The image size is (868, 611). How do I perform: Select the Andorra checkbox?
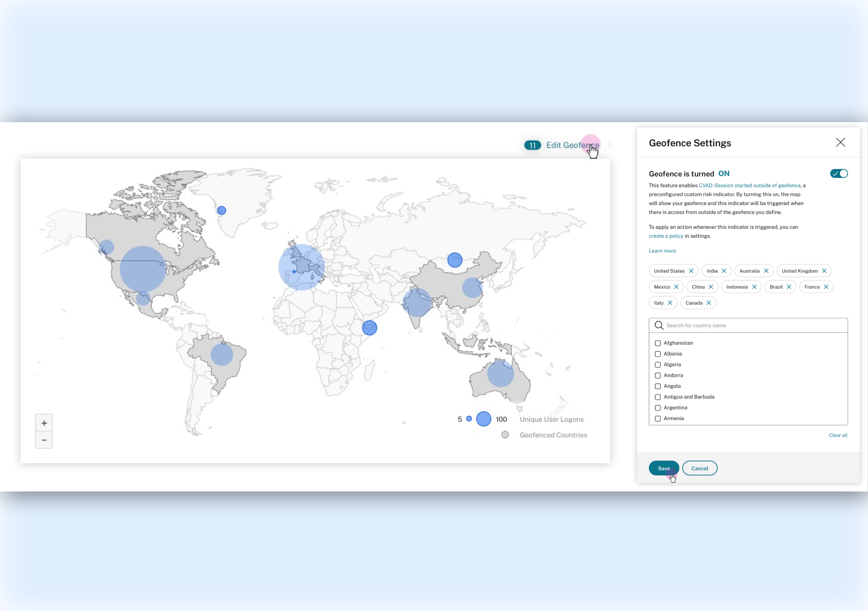pos(658,375)
